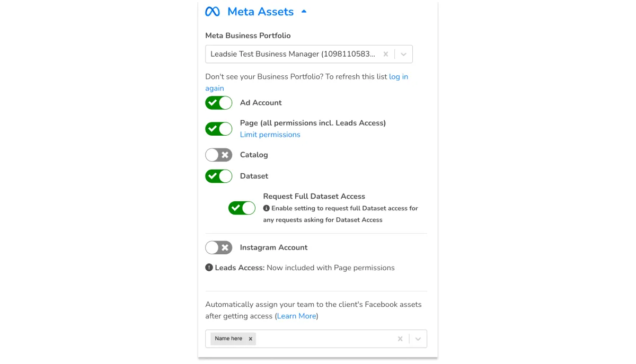Click the 'Name here' tag text
Screen dimensions: 636x364
point(228,339)
